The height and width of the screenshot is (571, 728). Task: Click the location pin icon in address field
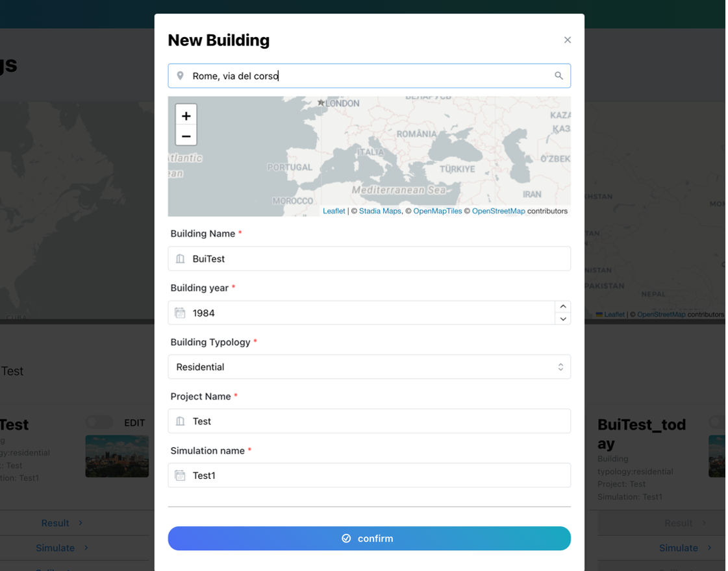181,76
